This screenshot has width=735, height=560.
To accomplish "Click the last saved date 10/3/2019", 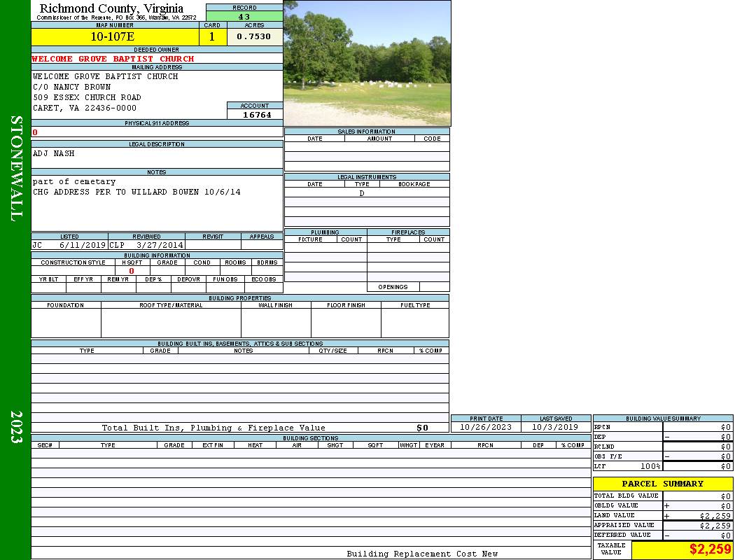I will pyautogui.click(x=555, y=427).
